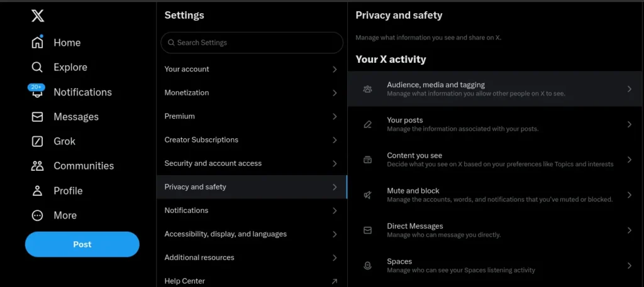Screen dimensions: 644x287
Task: Open Notifications bell icon with 20+ badge
Action: click(x=37, y=92)
